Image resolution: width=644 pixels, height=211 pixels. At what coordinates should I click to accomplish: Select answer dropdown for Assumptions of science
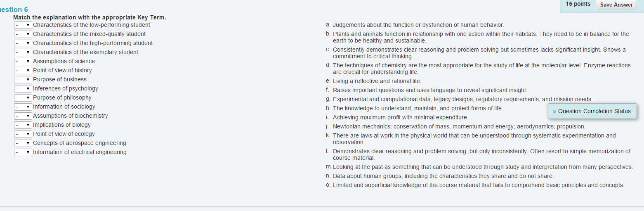pos(23,62)
